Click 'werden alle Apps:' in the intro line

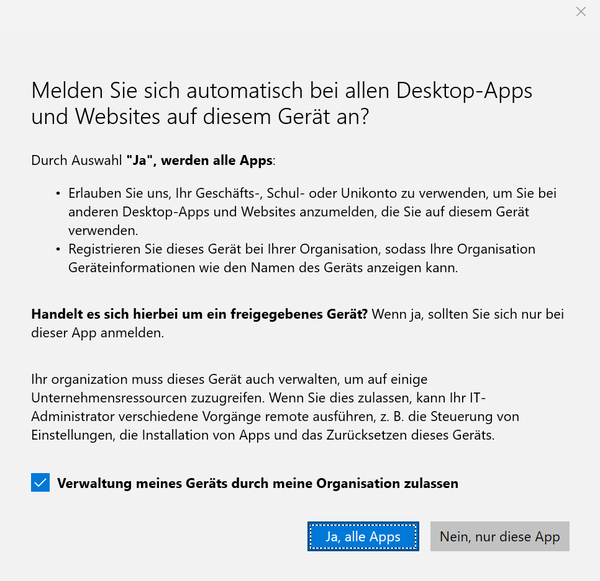point(220,160)
